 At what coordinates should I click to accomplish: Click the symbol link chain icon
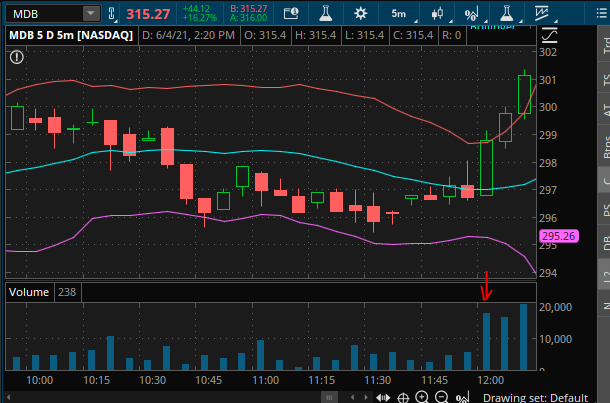coord(111,14)
